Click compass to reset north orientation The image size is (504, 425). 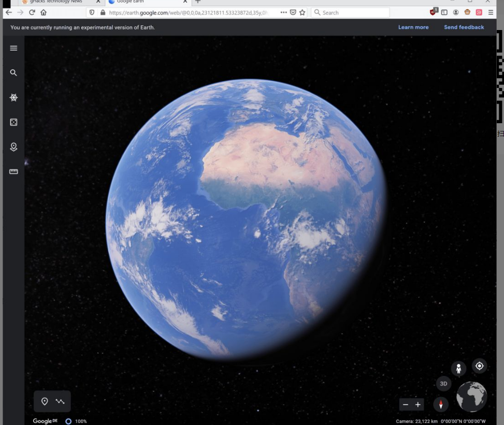(441, 404)
